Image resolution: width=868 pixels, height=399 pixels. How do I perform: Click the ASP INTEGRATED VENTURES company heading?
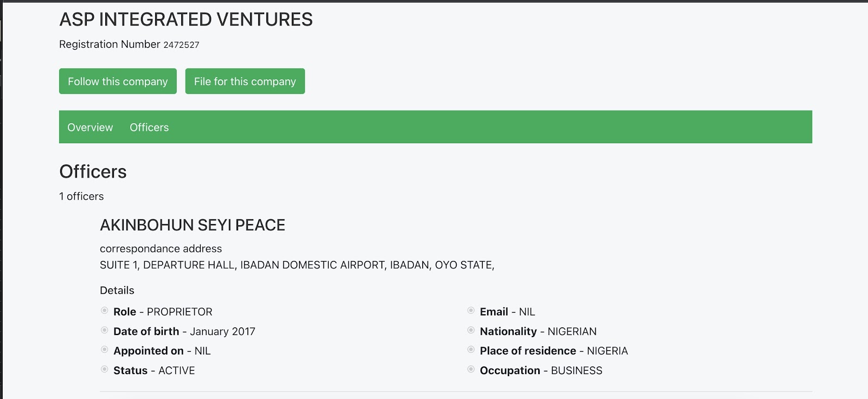click(186, 20)
